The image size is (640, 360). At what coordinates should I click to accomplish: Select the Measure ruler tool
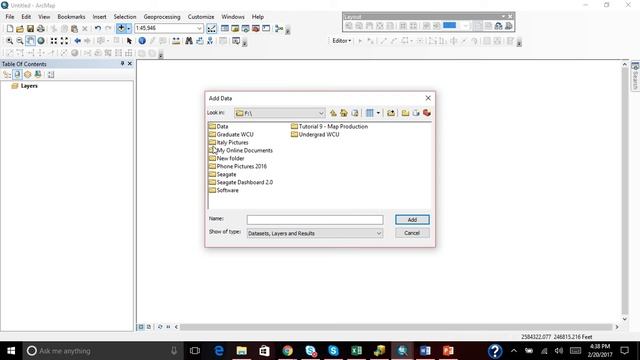(x=176, y=41)
